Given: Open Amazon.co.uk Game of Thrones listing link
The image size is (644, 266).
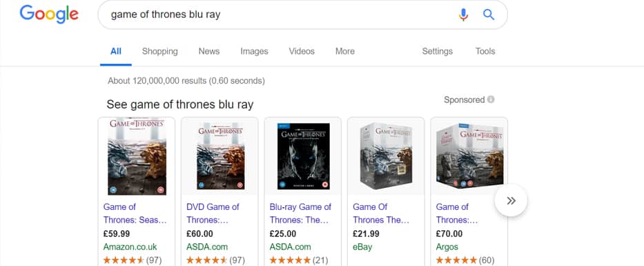Looking at the screenshot, I should point(135,213).
